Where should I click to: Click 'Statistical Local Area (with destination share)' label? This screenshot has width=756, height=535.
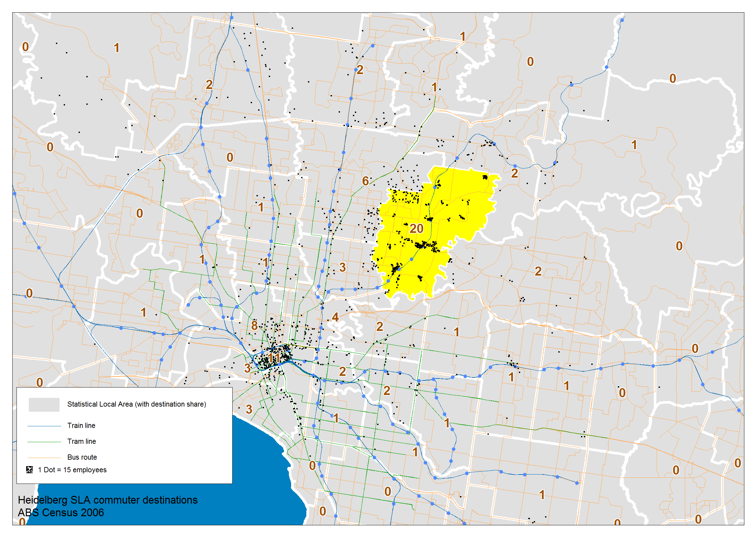[x=137, y=404]
